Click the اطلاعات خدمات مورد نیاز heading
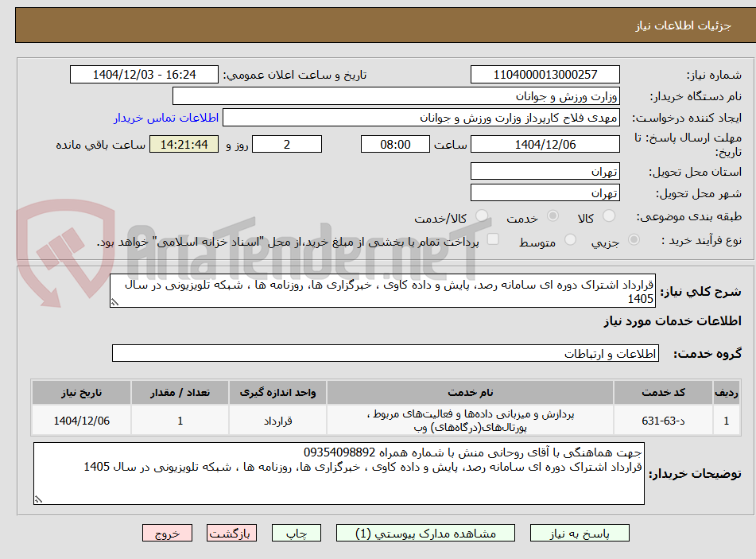756x559 pixels. pos(673,321)
